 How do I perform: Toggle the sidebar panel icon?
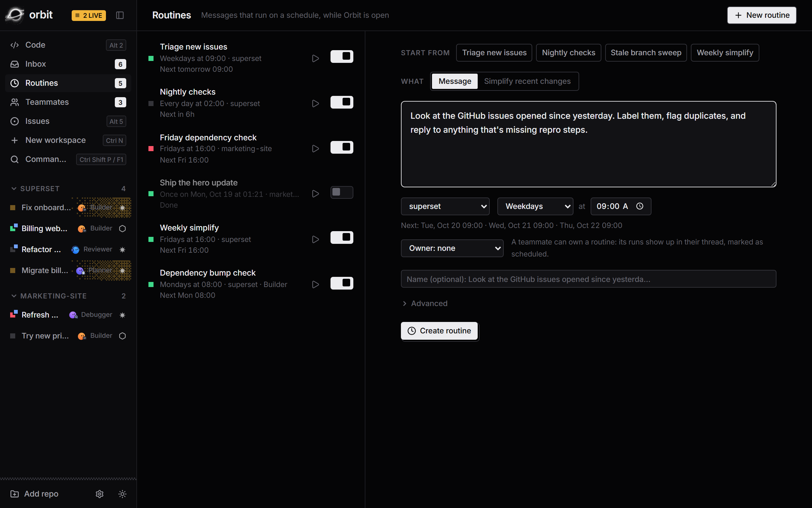point(120,15)
